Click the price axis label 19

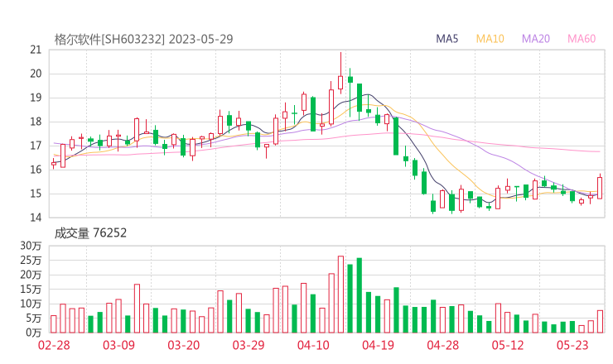click(36, 98)
